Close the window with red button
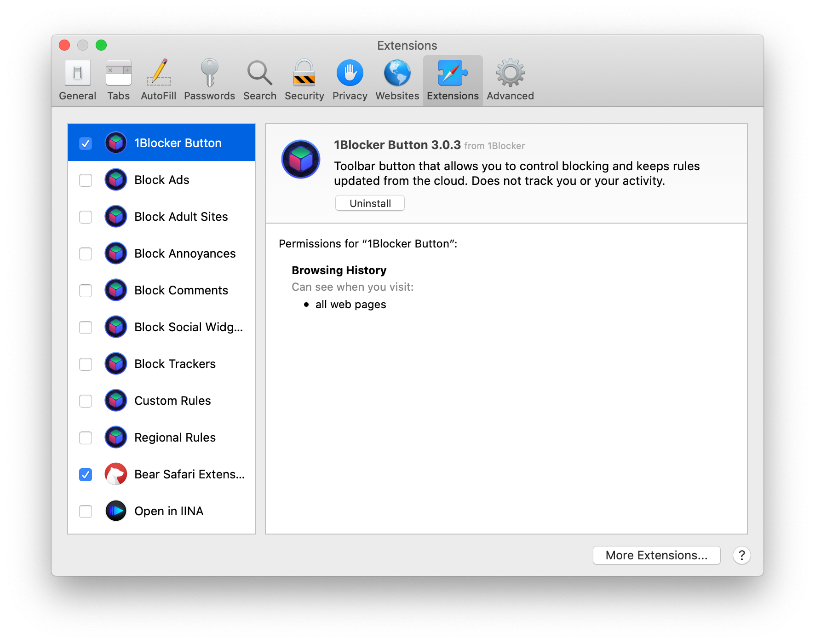This screenshot has width=815, height=644. click(64, 45)
